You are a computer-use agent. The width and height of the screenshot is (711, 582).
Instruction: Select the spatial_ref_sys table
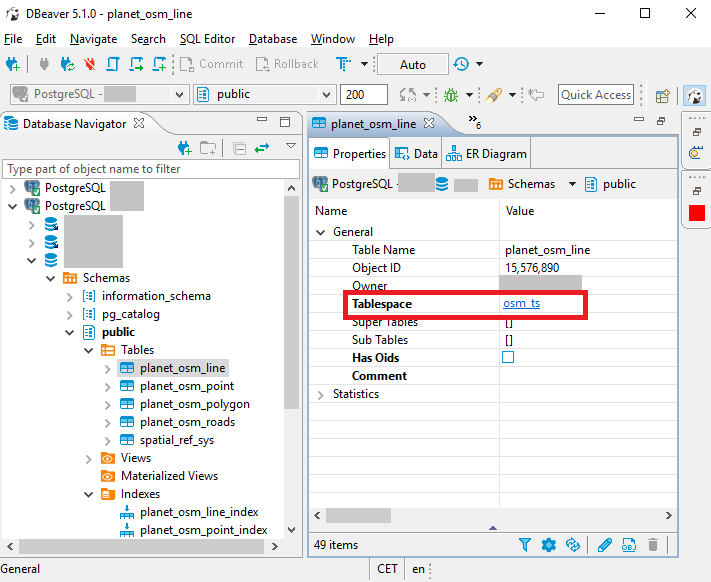coord(177,440)
